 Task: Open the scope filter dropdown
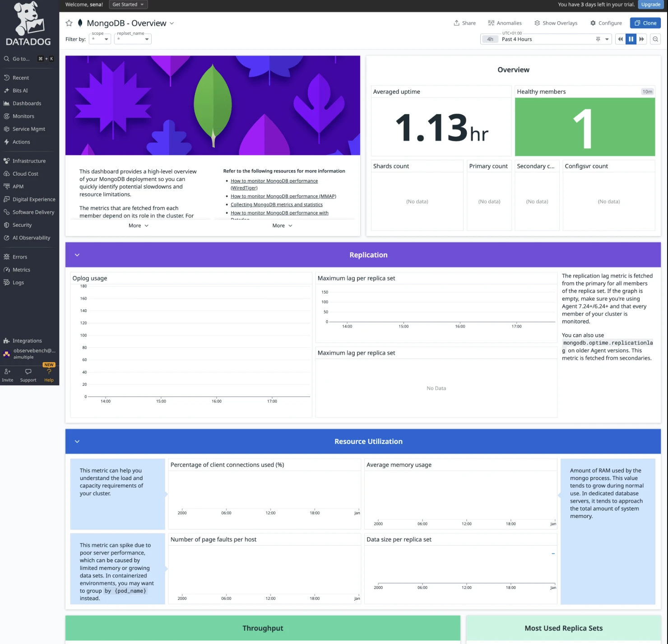click(x=100, y=39)
